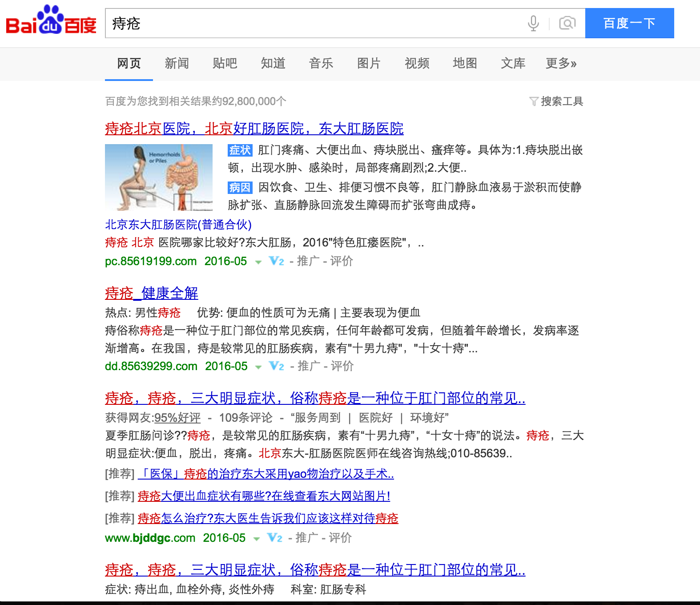Screen dimensions: 700x605
Task: Click the 搜索工具 filter funnel icon
Action: point(534,101)
